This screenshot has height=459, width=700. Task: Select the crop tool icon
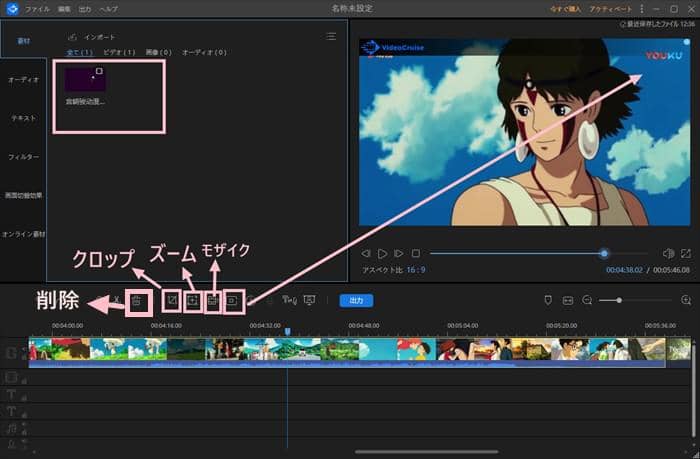(171, 300)
